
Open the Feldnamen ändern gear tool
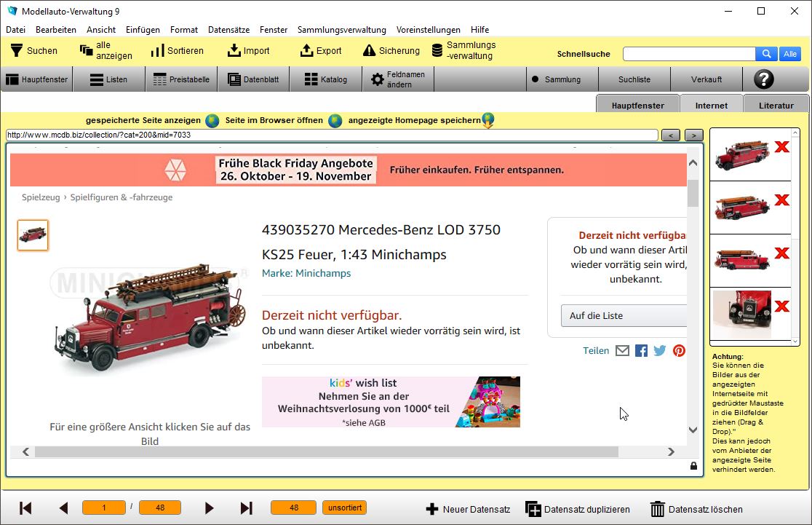pyautogui.click(x=397, y=79)
